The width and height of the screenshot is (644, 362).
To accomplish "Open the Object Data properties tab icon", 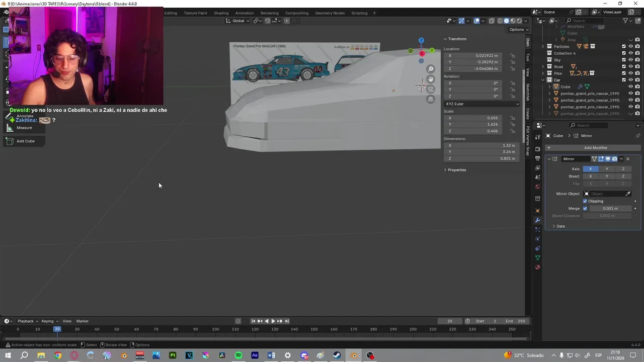I will tap(538, 258).
